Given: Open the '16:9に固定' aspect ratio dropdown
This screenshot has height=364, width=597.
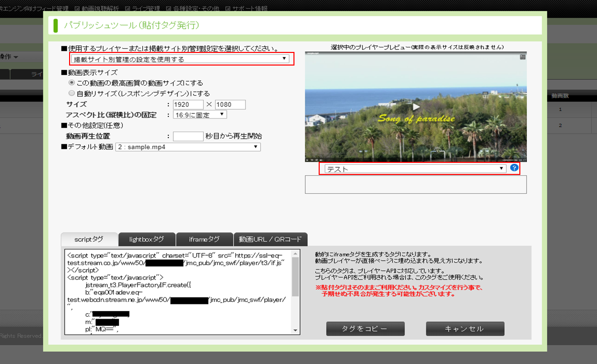Looking at the screenshot, I should pos(200,114).
